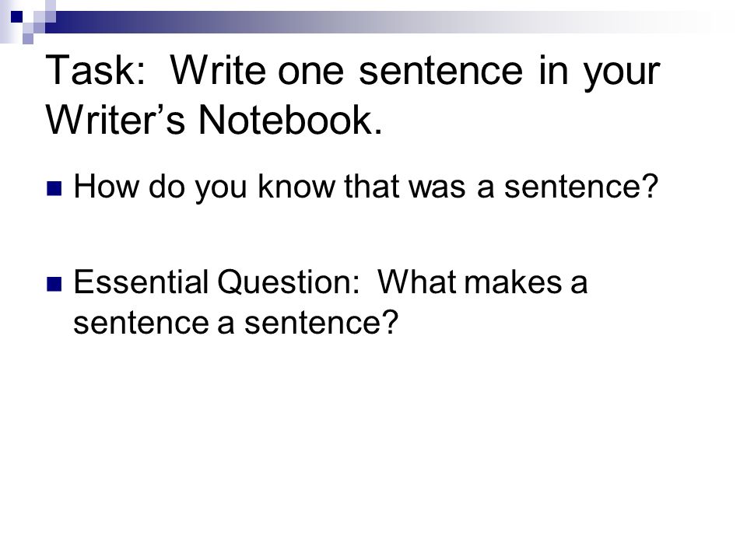Viewport: 747px width, 560px height.
Task: Click the word "sentence" in the title line
Action: [x=440, y=72]
